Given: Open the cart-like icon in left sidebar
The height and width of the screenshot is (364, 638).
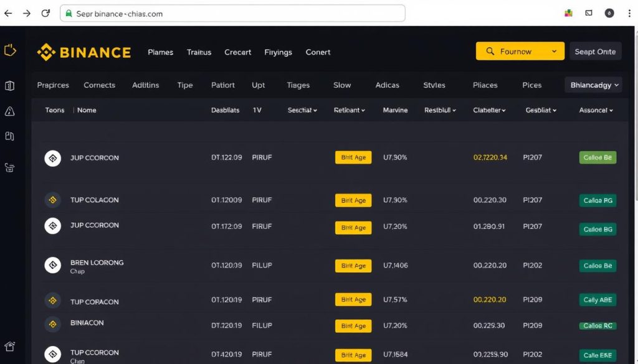Looking at the screenshot, I should [x=9, y=167].
